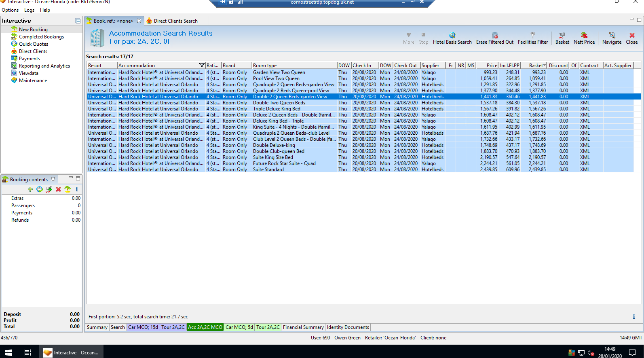This screenshot has height=358, width=644.
Task: Maximize the Booking contents panel
Action: tap(78, 178)
